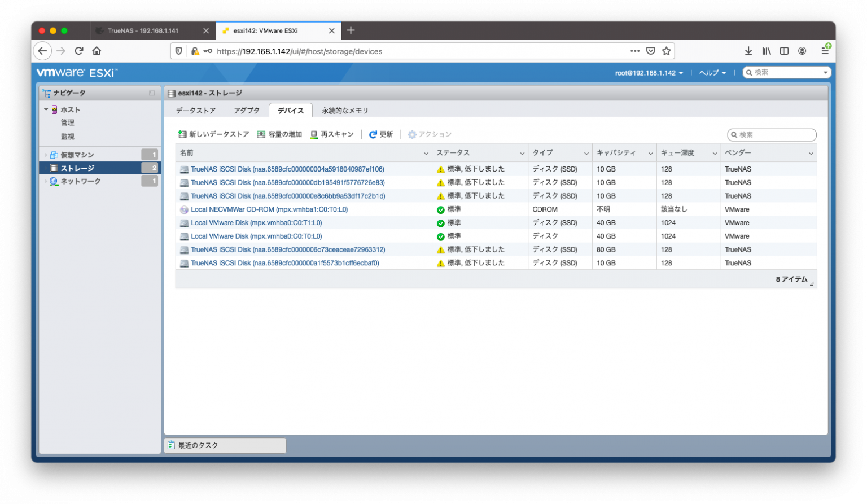Click the 再スキャン (Rescan) icon
The image size is (867, 504).
[x=313, y=134]
